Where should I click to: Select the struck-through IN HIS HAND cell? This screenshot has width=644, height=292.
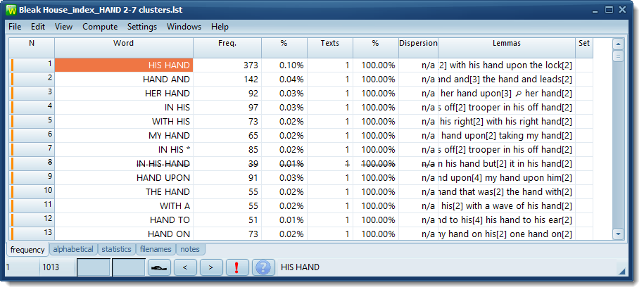pos(124,163)
